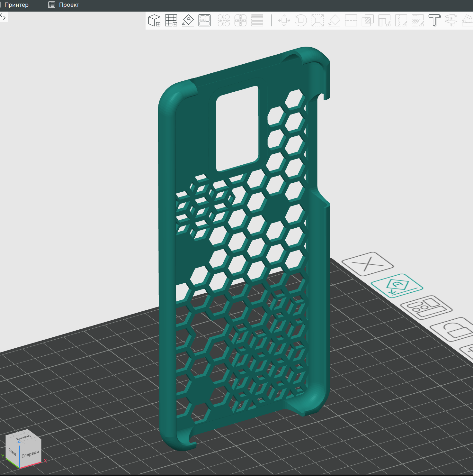
Task: Select the Move tool
Action: click(284, 21)
